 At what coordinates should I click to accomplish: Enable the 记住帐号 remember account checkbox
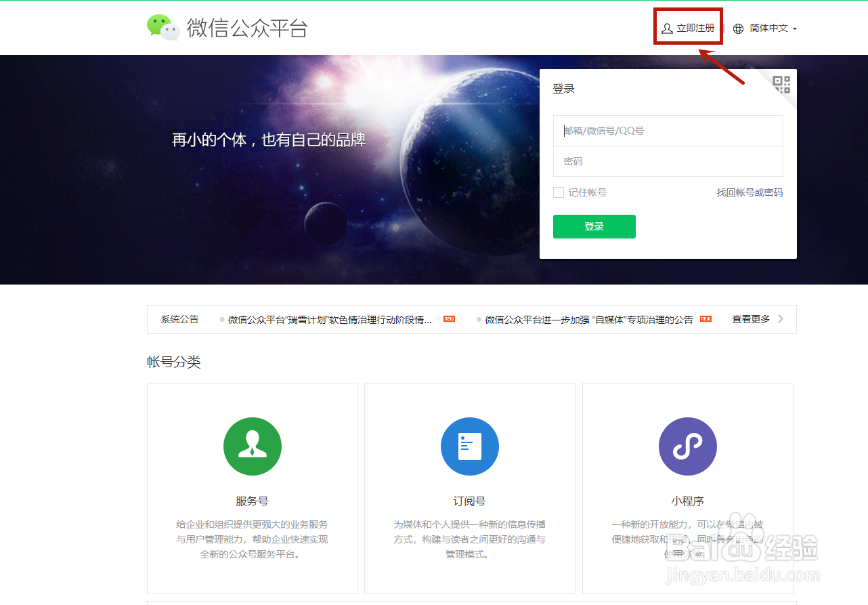pyautogui.click(x=558, y=192)
